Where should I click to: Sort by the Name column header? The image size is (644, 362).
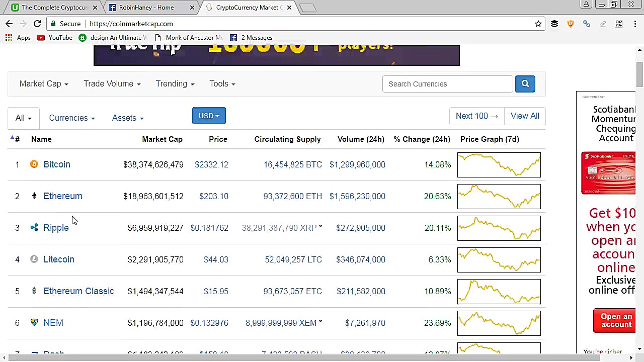tap(41, 139)
